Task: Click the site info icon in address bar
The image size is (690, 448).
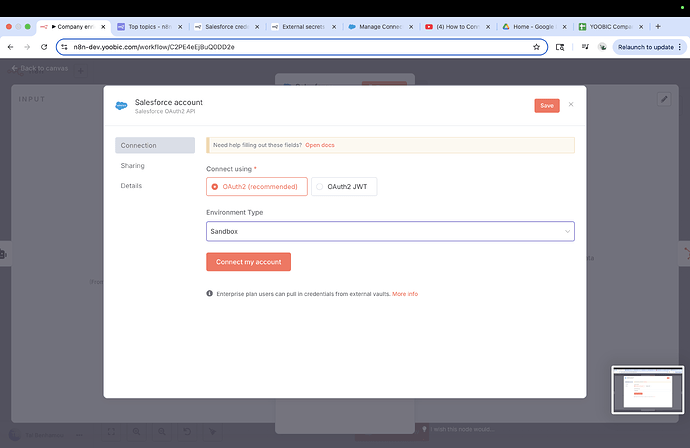Action: [x=64, y=47]
